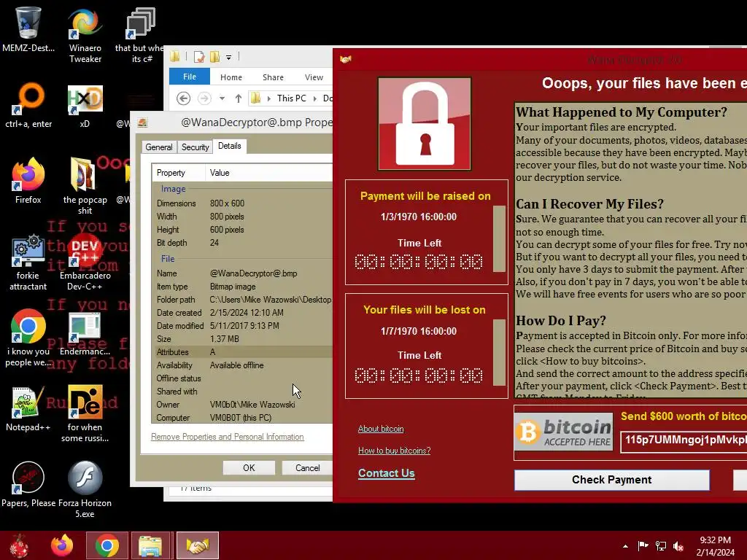Click Remove Properties and Personal Information link
The width and height of the screenshot is (747, 560).
pyautogui.click(x=228, y=437)
